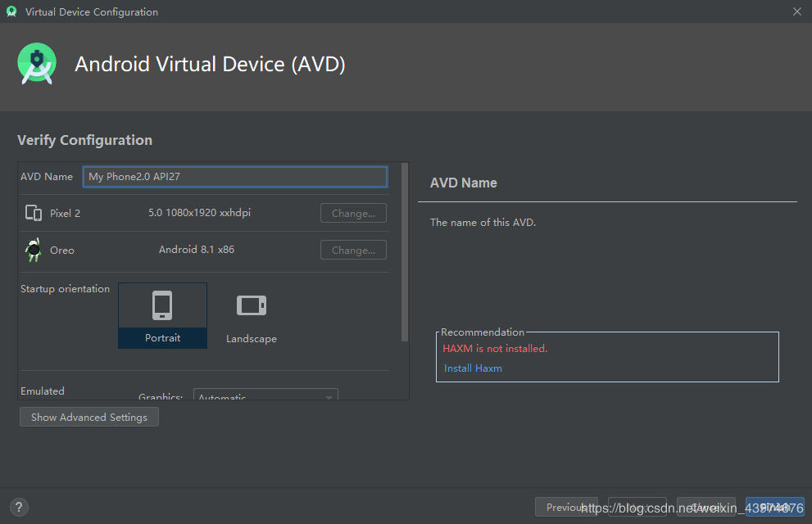Open the Install Haxm link
812x524 pixels.
click(473, 368)
